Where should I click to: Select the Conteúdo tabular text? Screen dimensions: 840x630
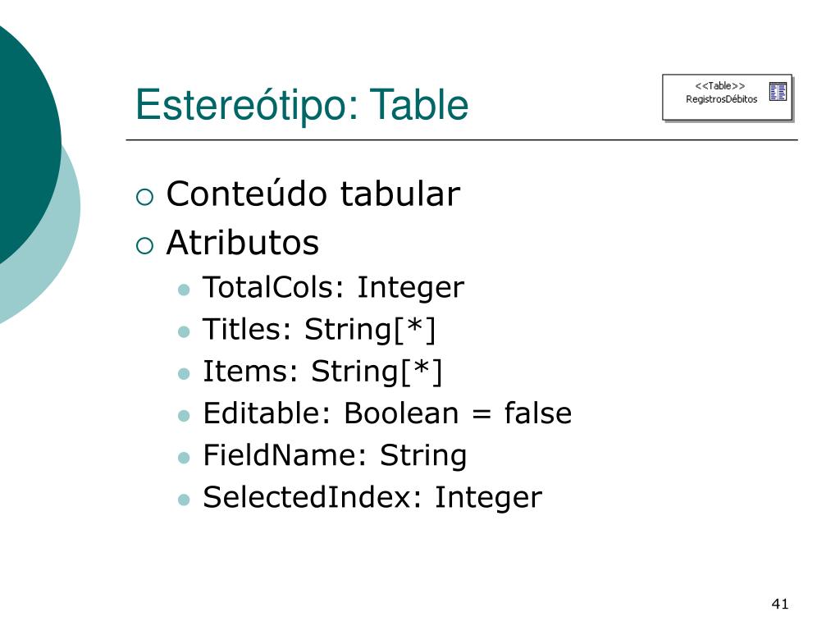(313, 194)
